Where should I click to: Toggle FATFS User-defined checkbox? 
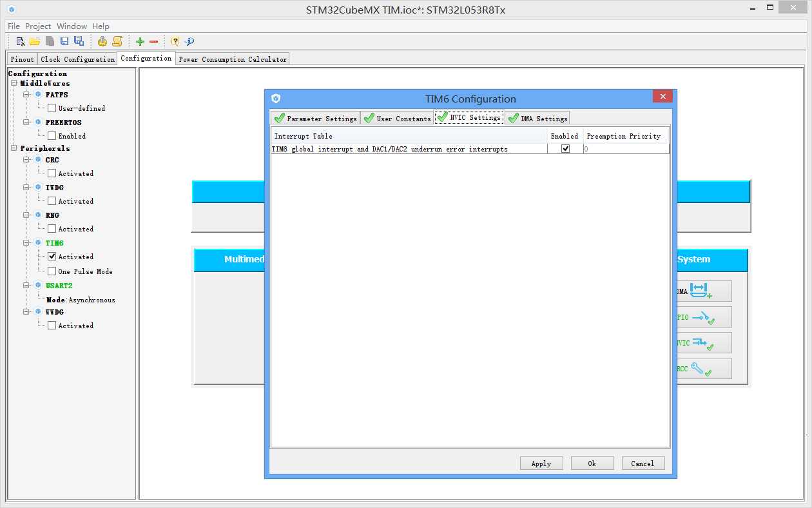[52, 108]
